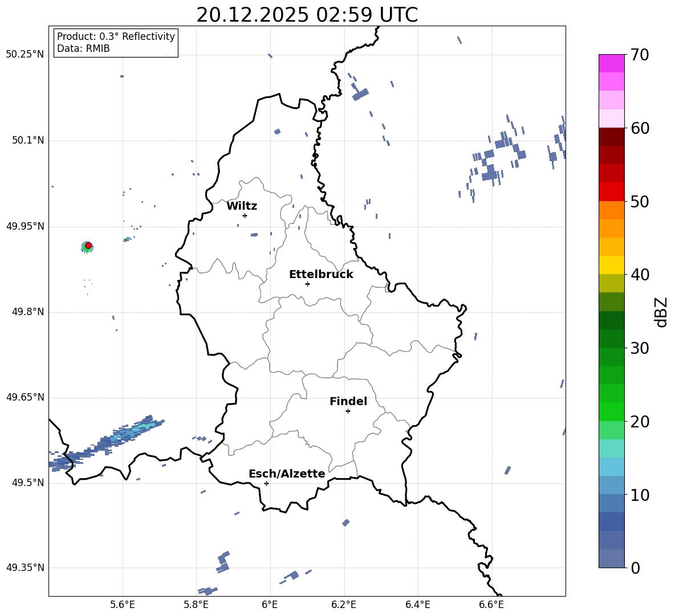Click the Esch/Alzette station cross marker

click(266, 483)
